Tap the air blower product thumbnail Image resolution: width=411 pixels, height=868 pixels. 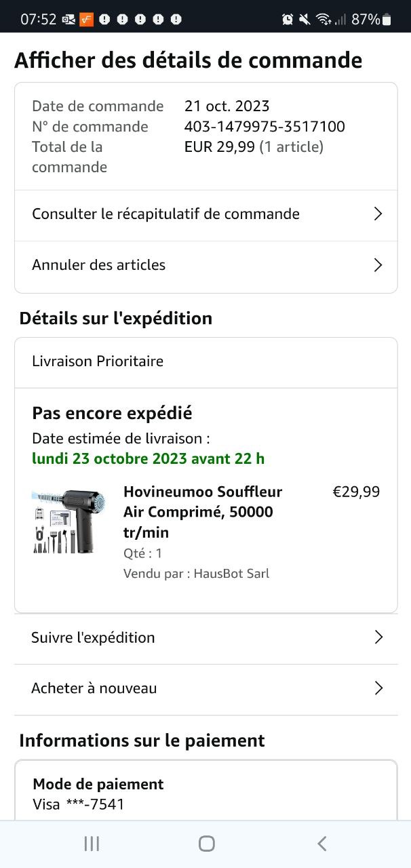pos(68,521)
